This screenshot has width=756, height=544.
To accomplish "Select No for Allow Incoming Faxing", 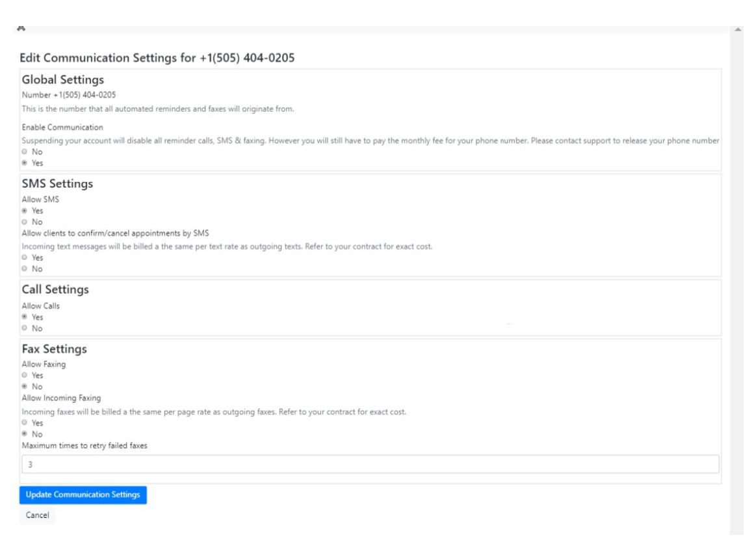I will coord(25,434).
